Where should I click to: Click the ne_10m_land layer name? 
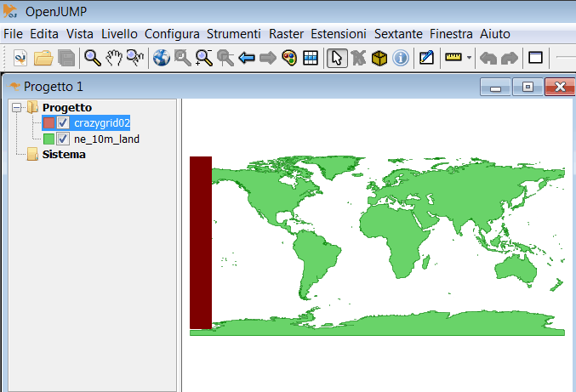(x=106, y=139)
